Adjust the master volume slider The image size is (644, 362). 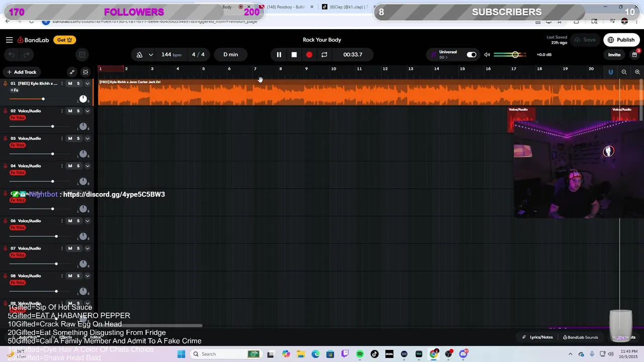pyautogui.click(x=510, y=54)
